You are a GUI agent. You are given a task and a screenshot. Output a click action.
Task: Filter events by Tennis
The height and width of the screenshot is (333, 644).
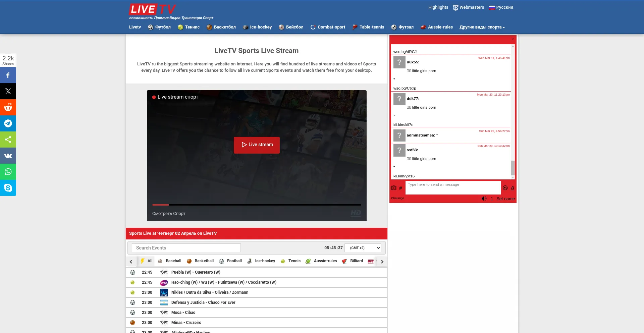point(290,261)
